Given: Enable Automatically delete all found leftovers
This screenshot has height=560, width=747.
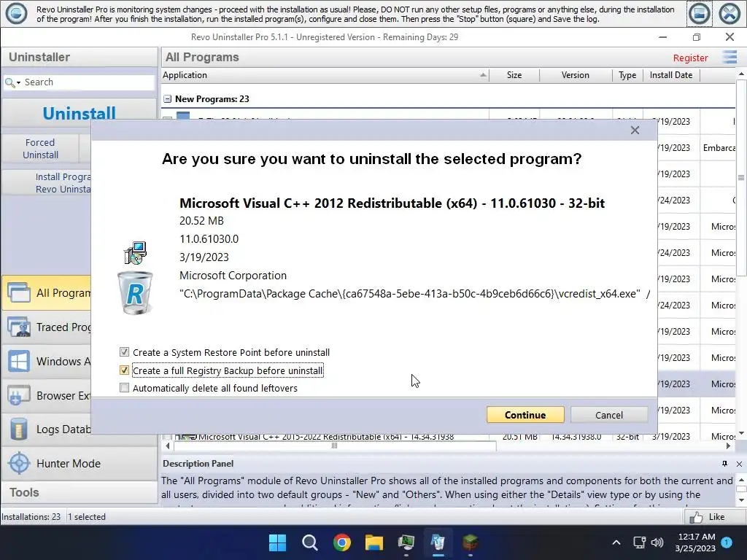Looking at the screenshot, I should point(124,388).
